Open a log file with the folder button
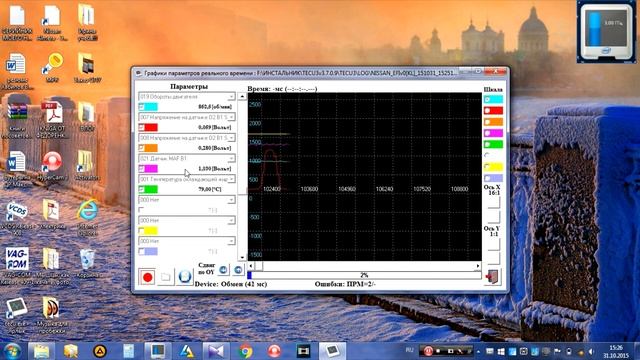Screen dimensions: 640x360 point(166,277)
